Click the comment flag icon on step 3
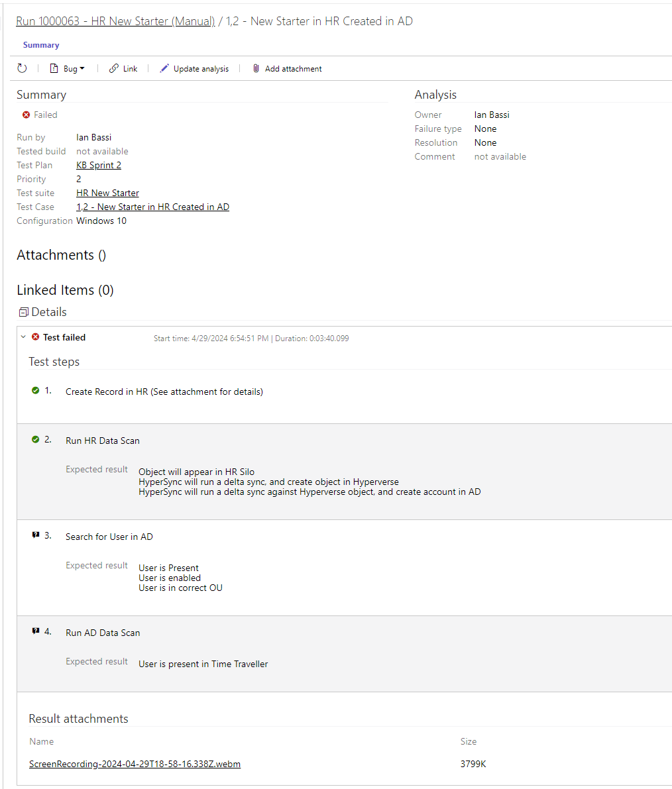 point(36,535)
